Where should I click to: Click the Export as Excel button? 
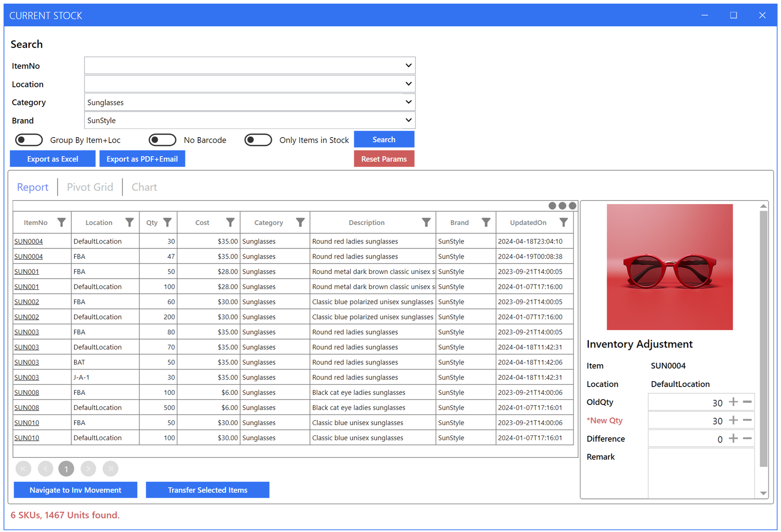point(53,159)
